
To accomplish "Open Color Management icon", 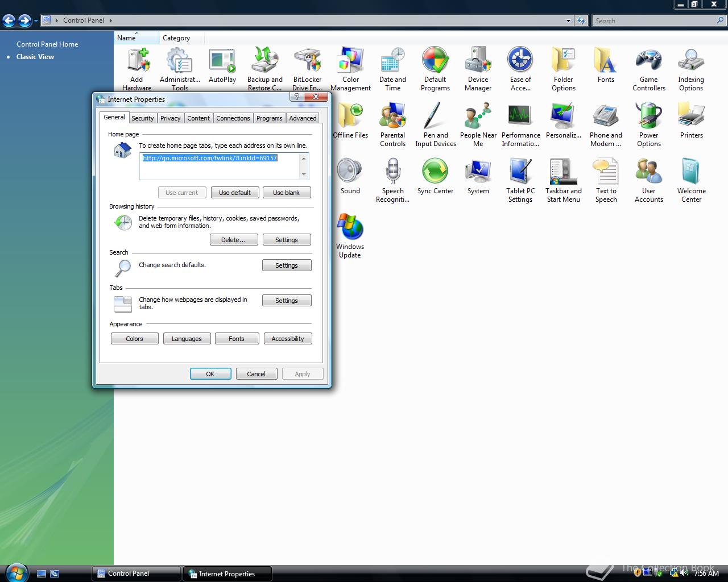I will [350, 69].
